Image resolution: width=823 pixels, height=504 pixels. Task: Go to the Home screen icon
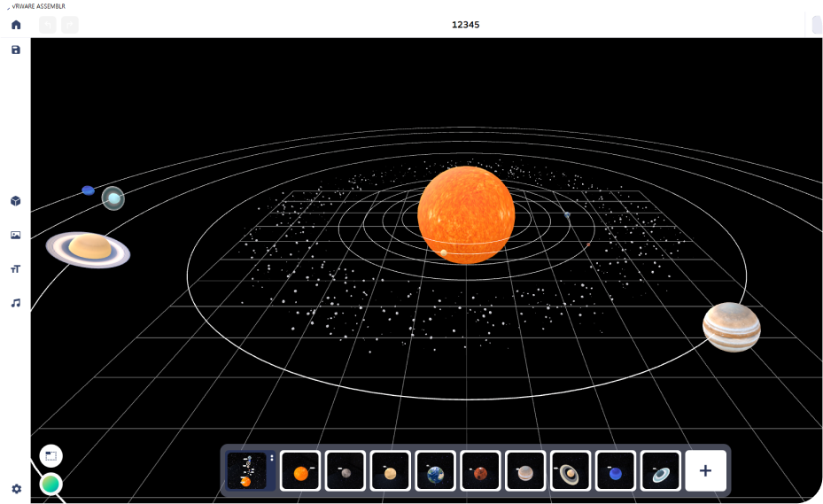pos(15,25)
